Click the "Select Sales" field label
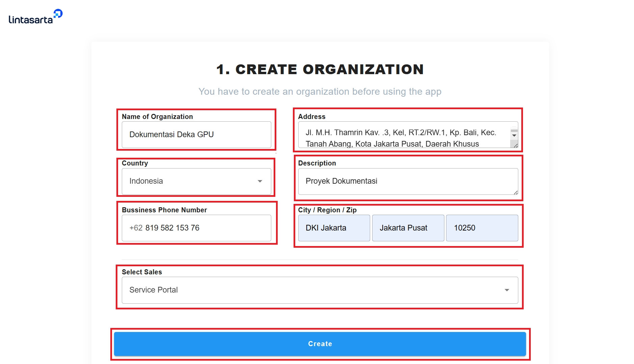 tap(142, 272)
